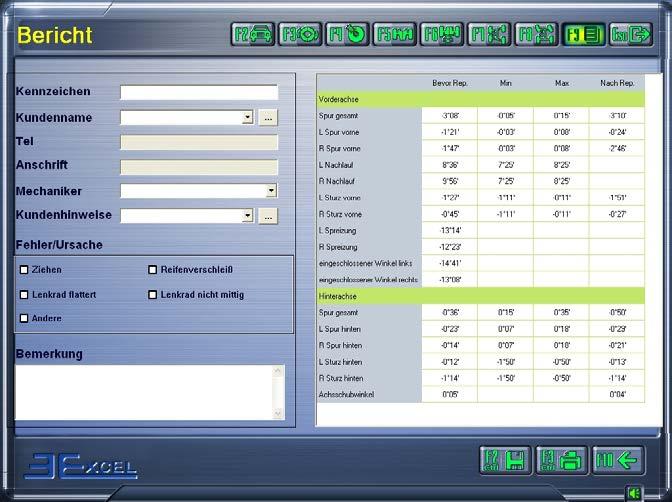
Task: Click the L Sturz vorne row label
Action: (x=339, y=198)
